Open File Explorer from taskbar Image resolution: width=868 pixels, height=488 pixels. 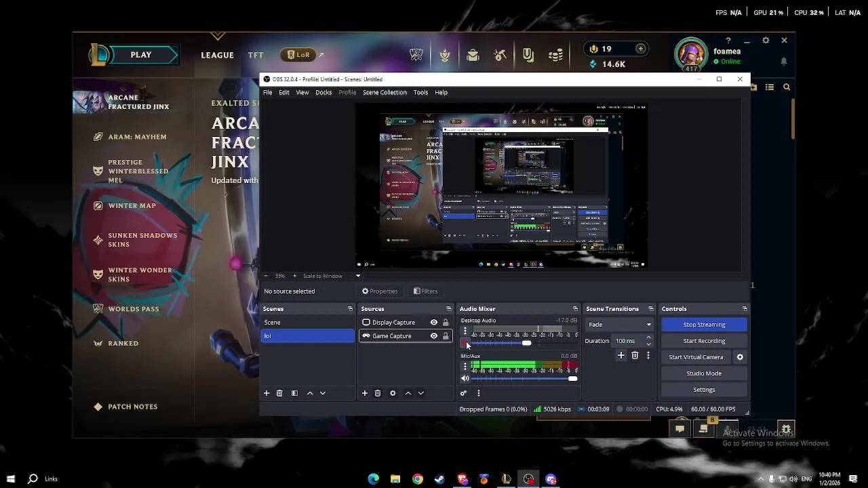coord(395,479)
